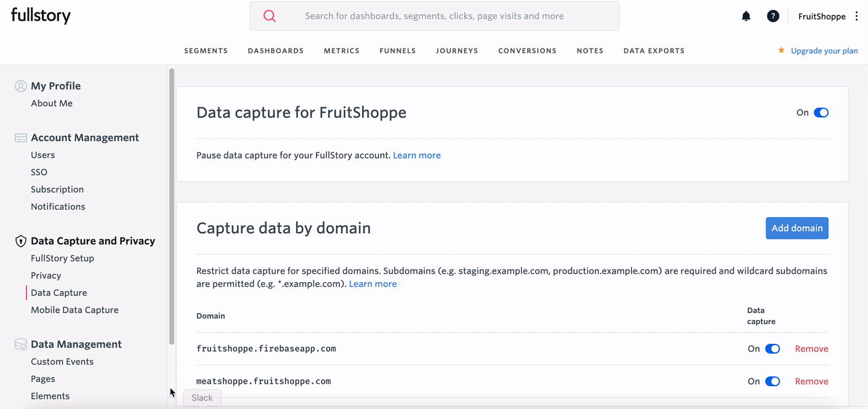Click the Account Management section heading
The width and height of the screenshot is (868, 409).
[85, 138]
